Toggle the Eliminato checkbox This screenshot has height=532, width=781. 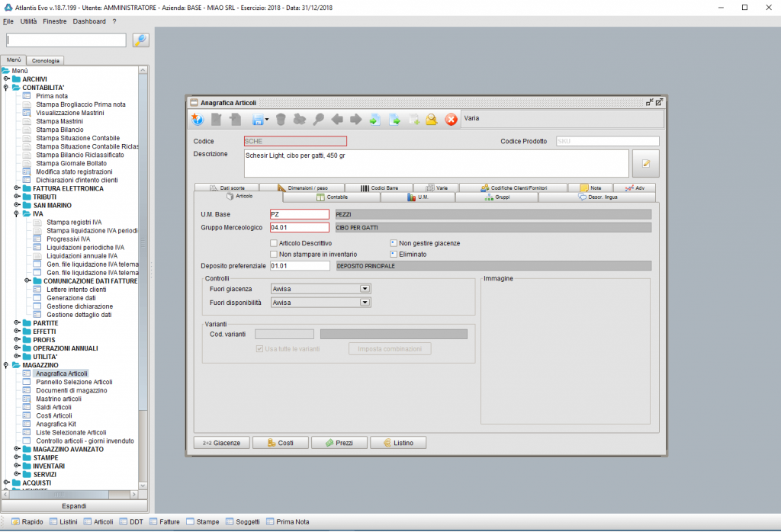point(394,254)
